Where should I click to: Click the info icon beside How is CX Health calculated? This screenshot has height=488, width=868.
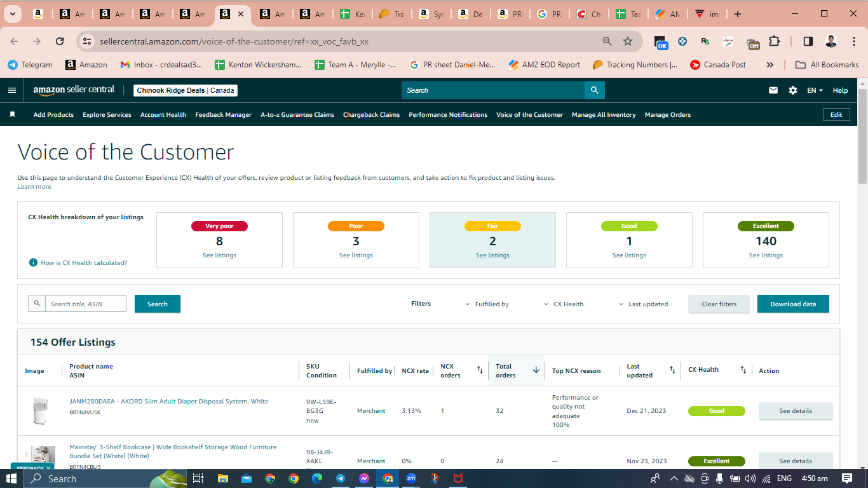[x=33, y=262]
